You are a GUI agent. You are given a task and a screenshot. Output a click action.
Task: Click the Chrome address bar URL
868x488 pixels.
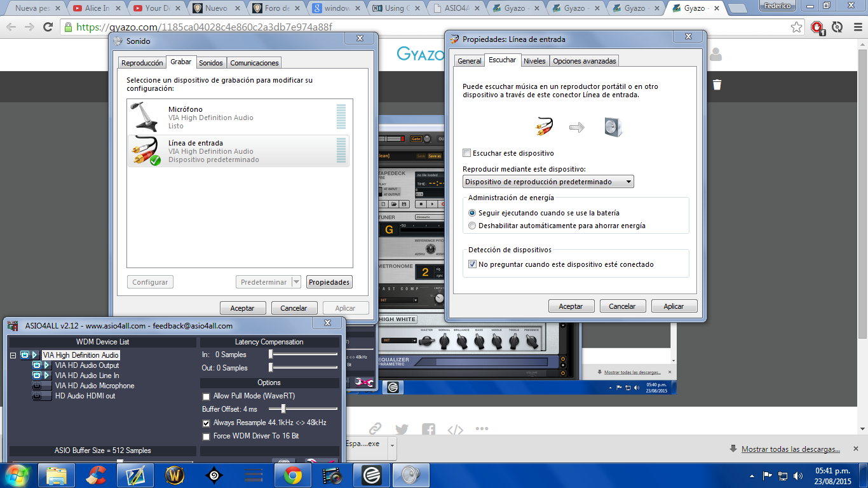click(x=204, y=27)
